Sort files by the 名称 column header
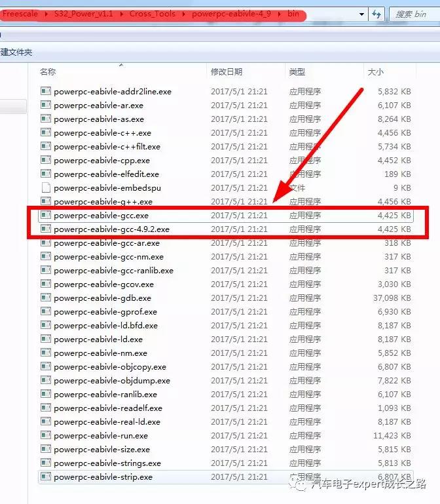Image resolution: width=440 pixels, height=504 pixels. point(48,71)
